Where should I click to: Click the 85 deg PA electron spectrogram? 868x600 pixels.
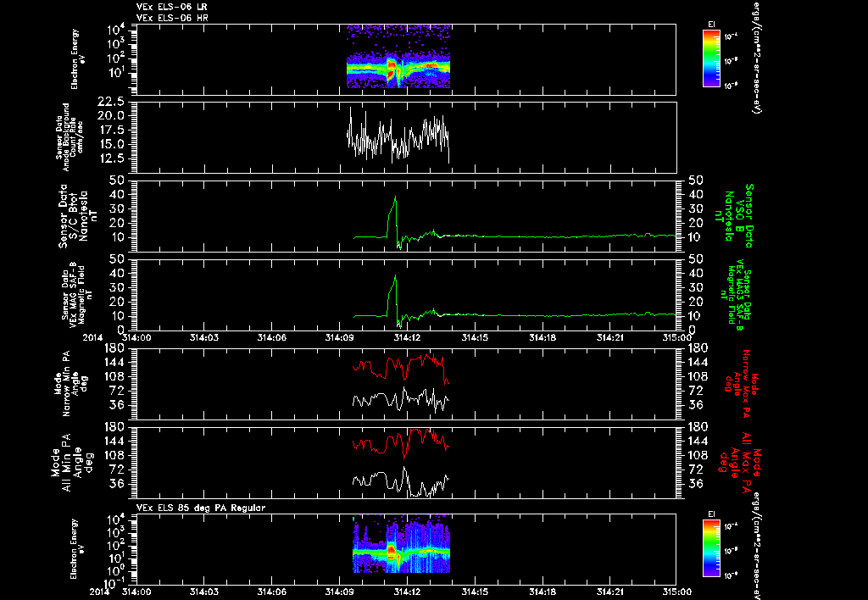[401, 545]
